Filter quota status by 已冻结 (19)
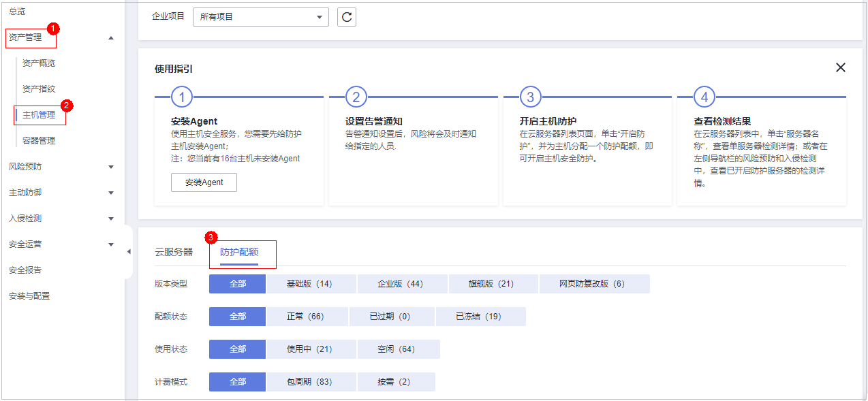The height and width of the screenshot is (401, 868). click(480, 317)
